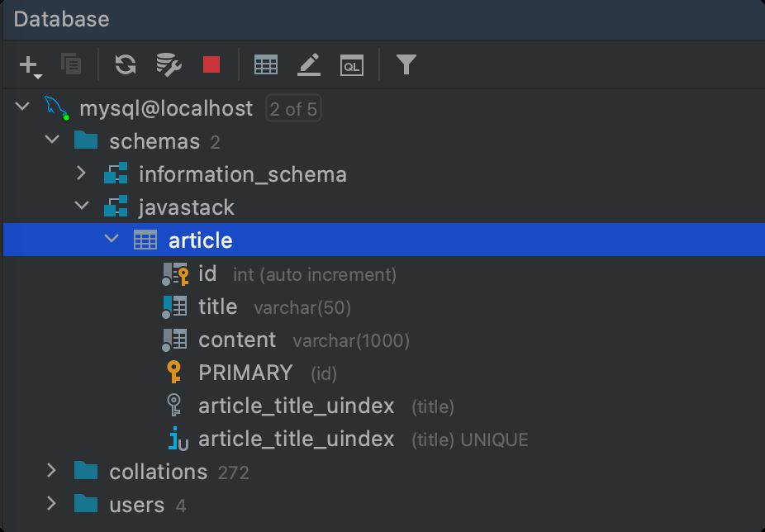Open Data Source Properties wrench icon
This screenshot has height=532, width=765.
coord(169,64)
